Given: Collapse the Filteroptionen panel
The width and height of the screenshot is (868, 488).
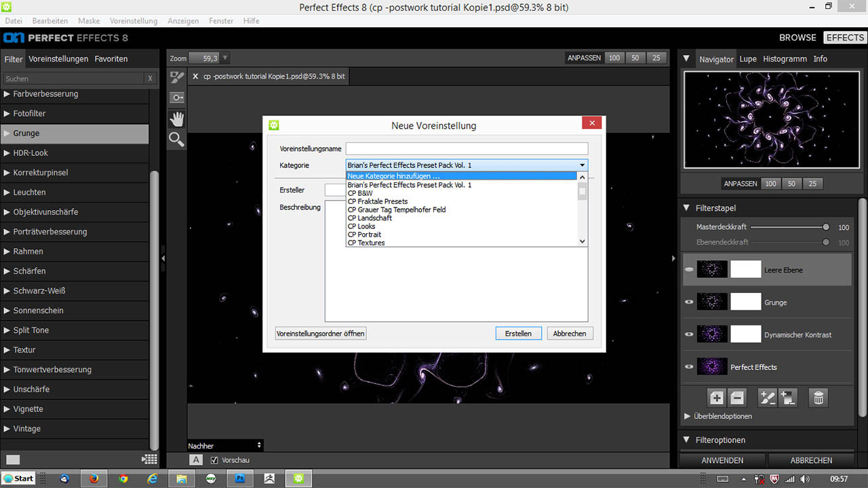Looking at the screenshot, I should click(686, 440).
